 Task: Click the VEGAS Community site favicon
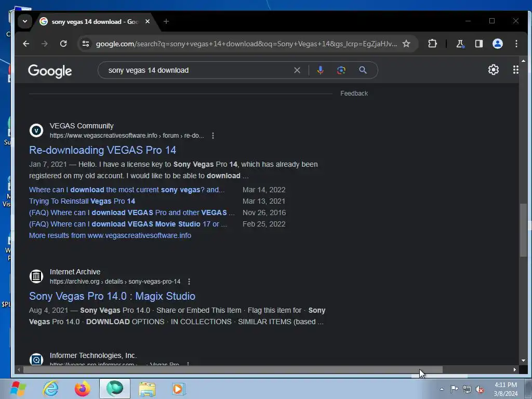tap(36, 130)
